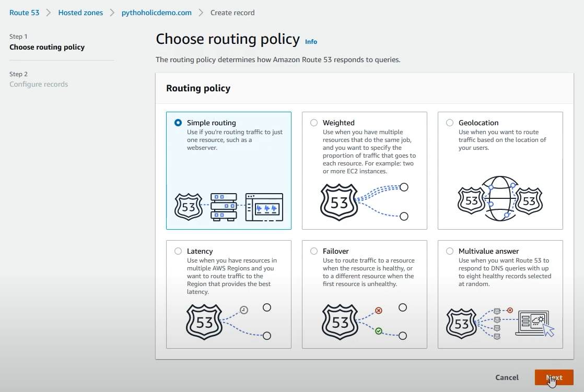Open the Route 53 breadcrumb link
The height and width of the screenshot is (392, 584).
[24, 13]
